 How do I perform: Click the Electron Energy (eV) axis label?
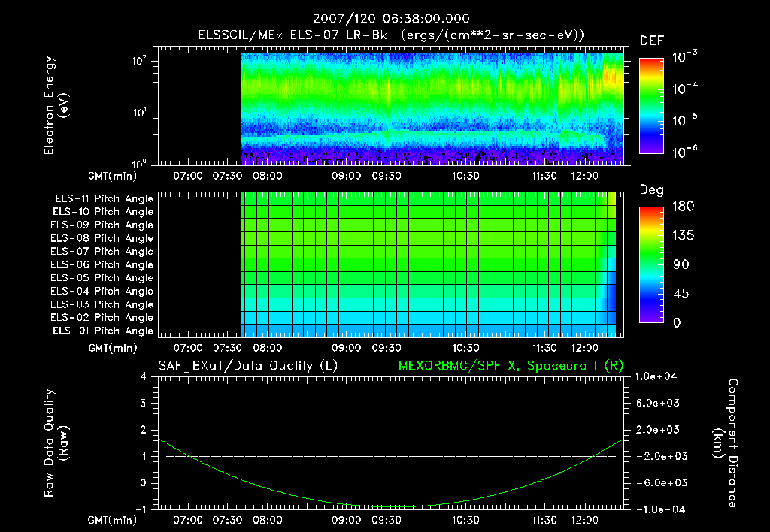pos(56,105)
